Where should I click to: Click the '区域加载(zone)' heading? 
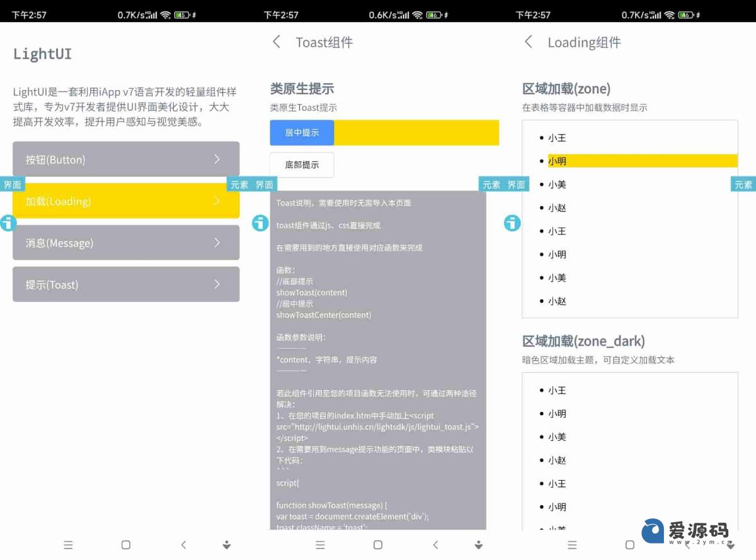click(566, 89)
